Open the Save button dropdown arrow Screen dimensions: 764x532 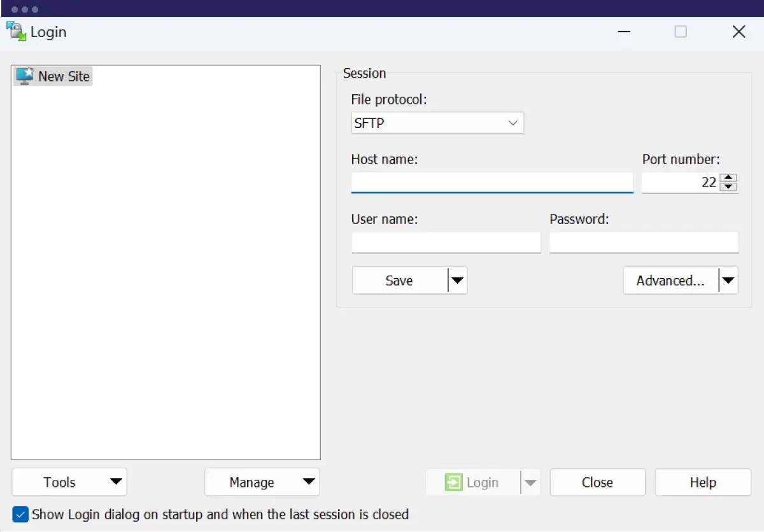pyautogui.click(x=457, y=281)
